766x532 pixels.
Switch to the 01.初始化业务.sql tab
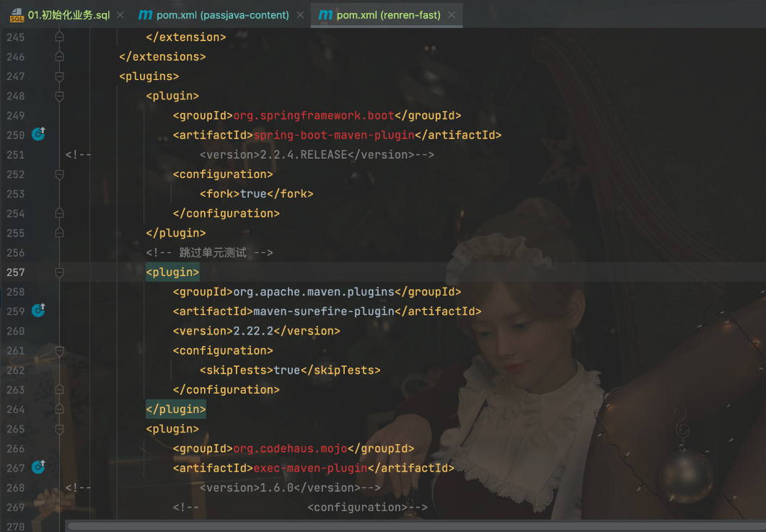pyautogui.click(x=69, y=15)
